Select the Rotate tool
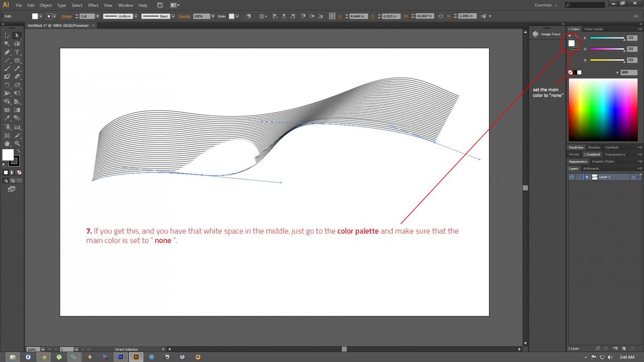The width and height of the screenshot is (644, 362). [7, 85]
